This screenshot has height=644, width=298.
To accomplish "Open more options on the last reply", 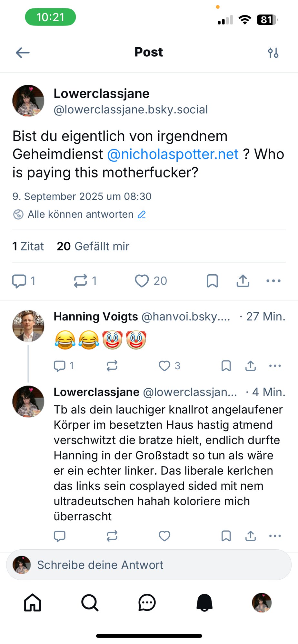I will point(275,536).
